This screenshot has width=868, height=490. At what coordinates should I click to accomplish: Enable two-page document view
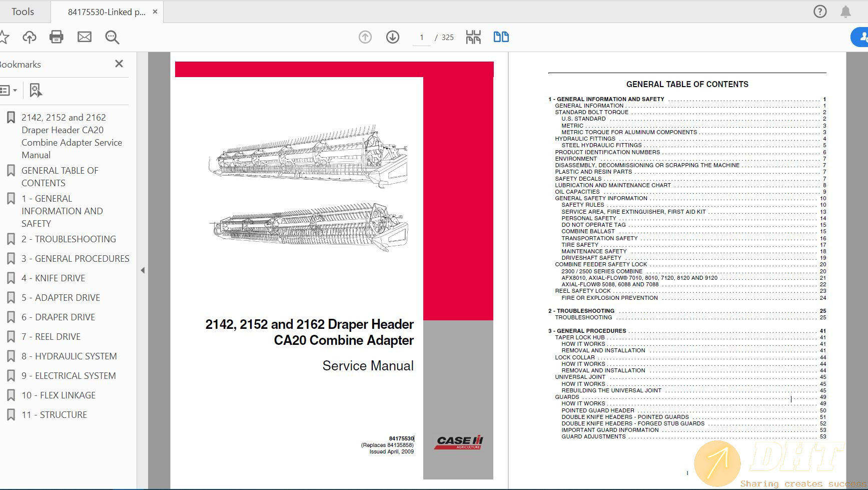pyautogui.click(x=501, y=37)
